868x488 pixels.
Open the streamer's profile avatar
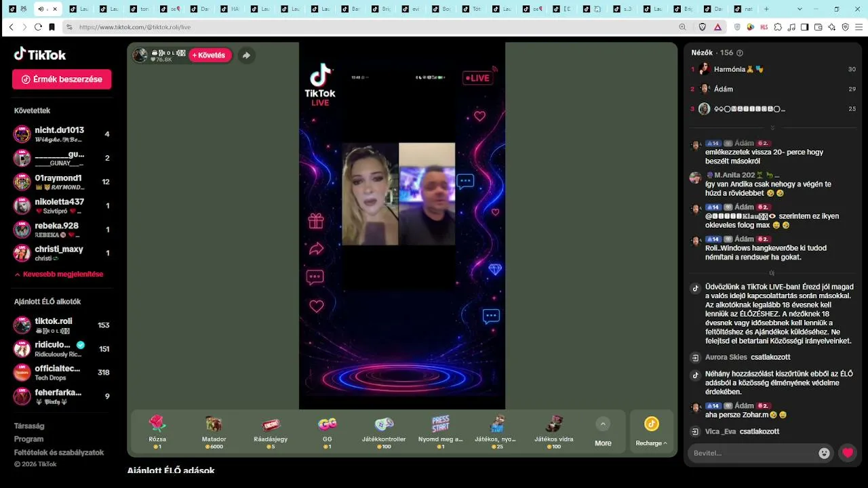tap(140, 56)
